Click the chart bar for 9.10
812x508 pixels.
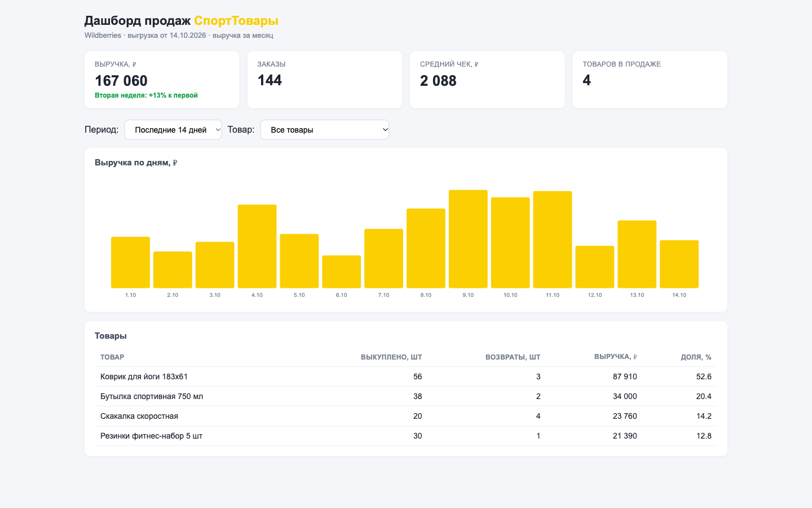(x=468, y=239)
